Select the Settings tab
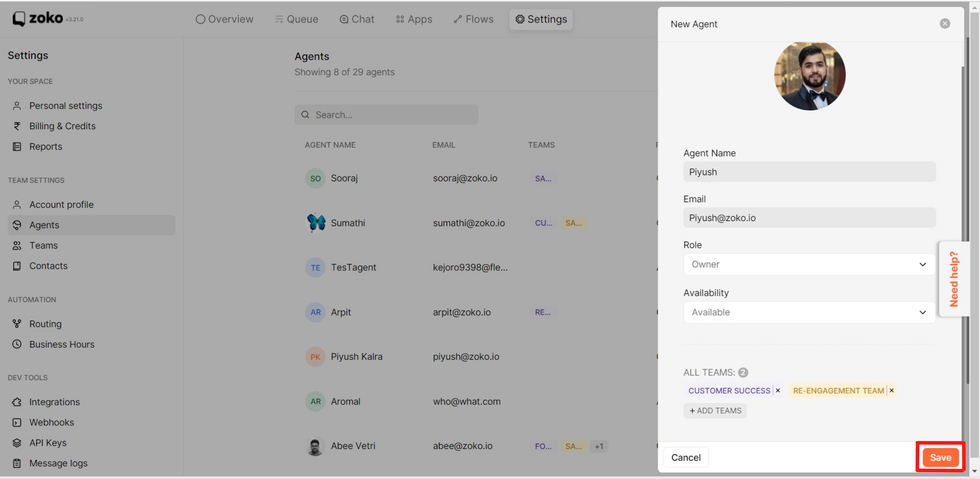Image resolution: width=980 pixels, height=479 pixels. click(x=541, y=19)
